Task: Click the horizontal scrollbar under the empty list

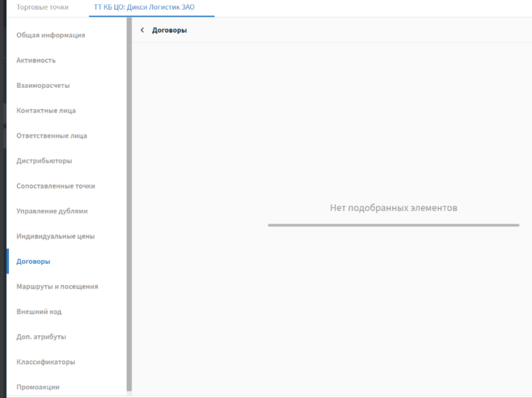Action: pyautogui.click(x=394, y=225)
